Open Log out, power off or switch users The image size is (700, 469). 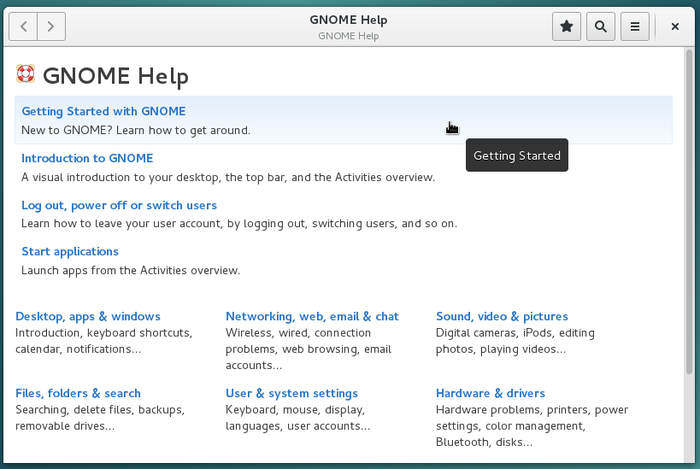pos(119,205)
